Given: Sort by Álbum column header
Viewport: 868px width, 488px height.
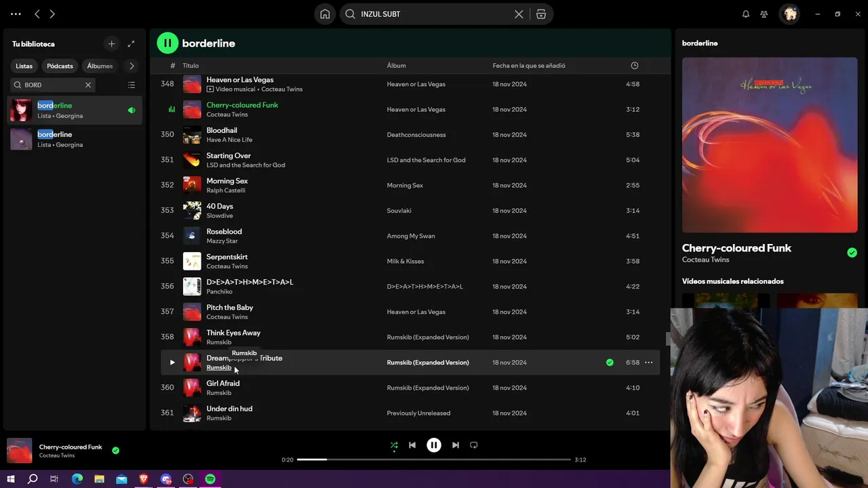Looking at the screenshot, I should (x=396, y=66).
